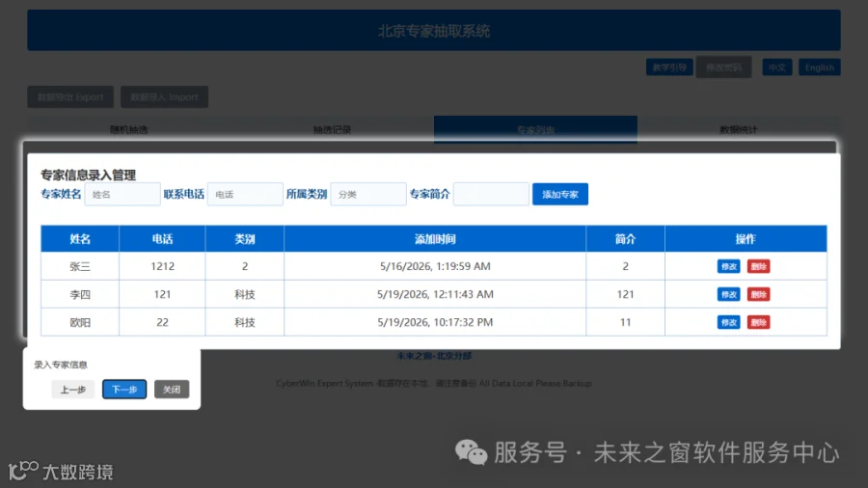The image size is (868, 488).
Task: Switch language with the English button
Action: (819, 68)
